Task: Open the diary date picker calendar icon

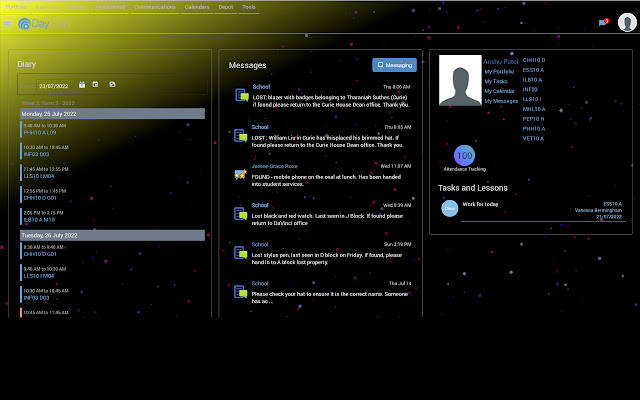Action: click(x=82, y=84)
